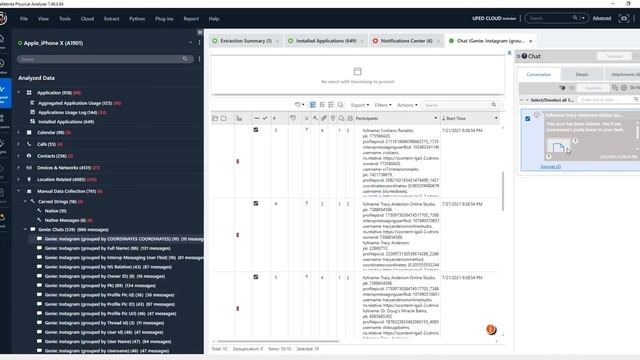Select Applications Usage Log item
The height and width of the screenshot is (360, 640).
tap(68, 112)
